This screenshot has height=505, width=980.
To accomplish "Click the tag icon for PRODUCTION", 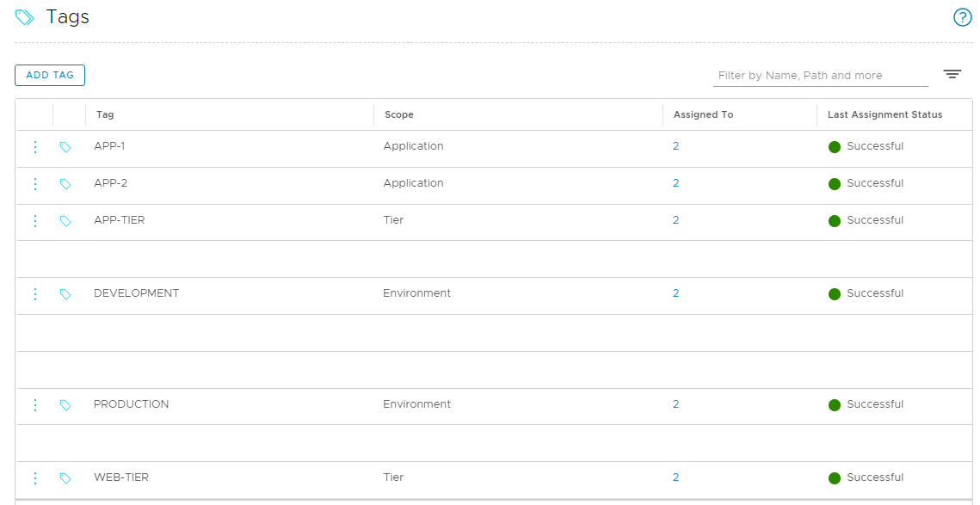I will (65, 405).
